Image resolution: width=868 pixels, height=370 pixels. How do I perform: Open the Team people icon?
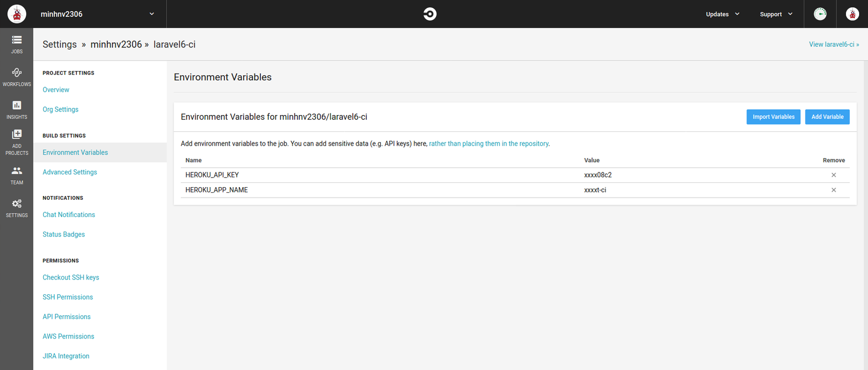click(17, 171)
